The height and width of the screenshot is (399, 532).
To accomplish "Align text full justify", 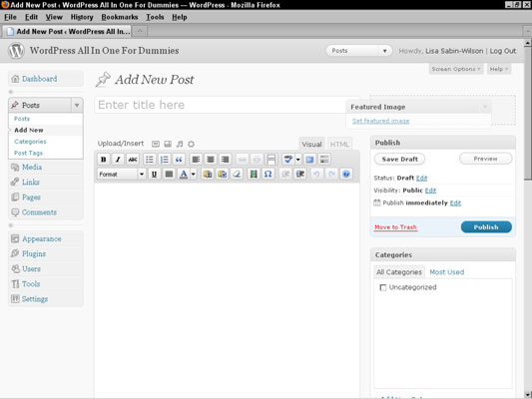I will [169, 175].
